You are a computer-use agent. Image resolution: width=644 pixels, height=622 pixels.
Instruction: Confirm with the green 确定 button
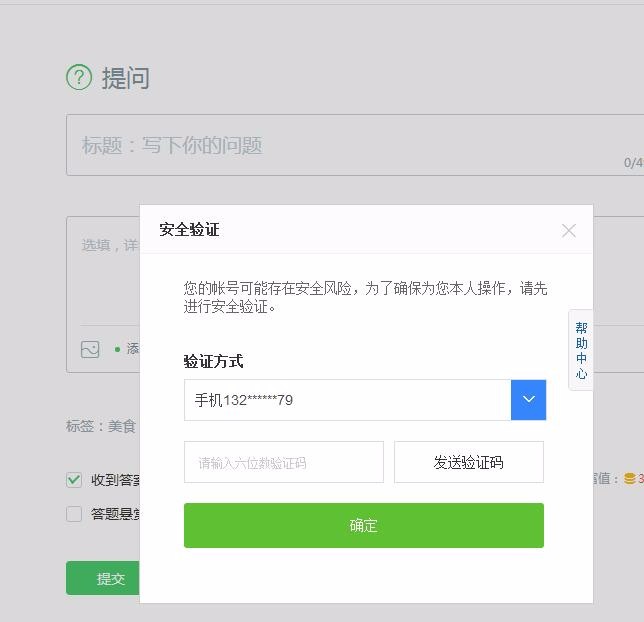coord(364,525)
